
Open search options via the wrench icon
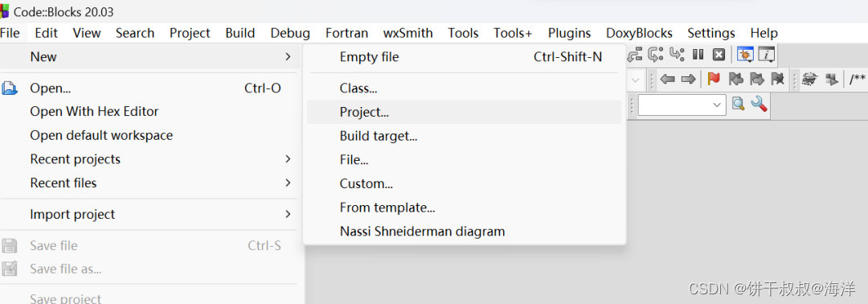click(x=759, y=104)
